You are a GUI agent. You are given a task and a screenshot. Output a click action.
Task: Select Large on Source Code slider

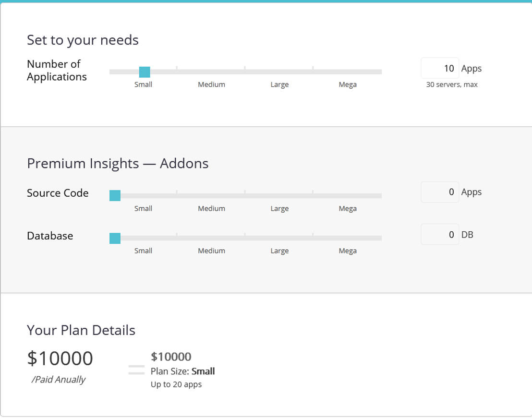[279, 208]
